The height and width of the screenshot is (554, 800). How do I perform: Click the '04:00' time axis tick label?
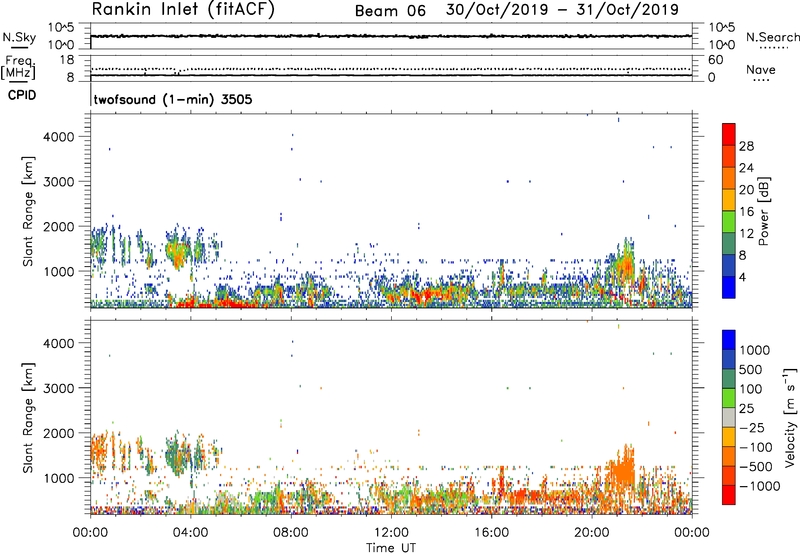pyautogui.click(x=190, y=533)
